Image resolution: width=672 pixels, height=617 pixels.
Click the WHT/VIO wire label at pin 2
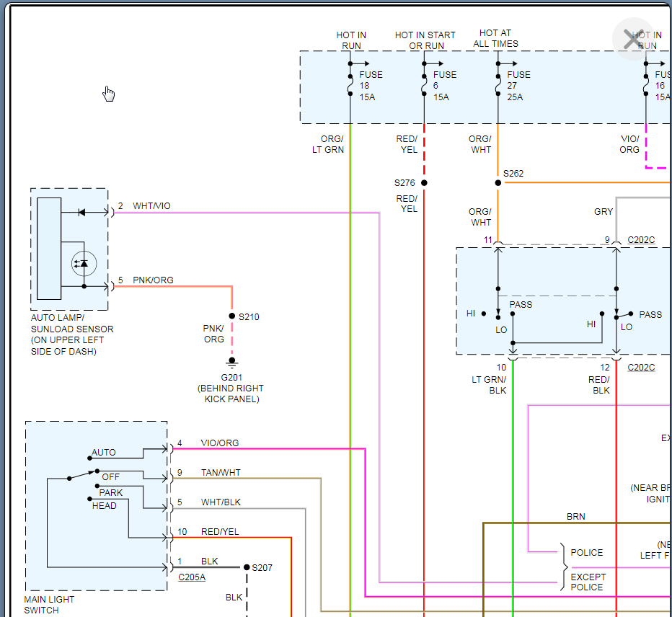click(152, 206)
